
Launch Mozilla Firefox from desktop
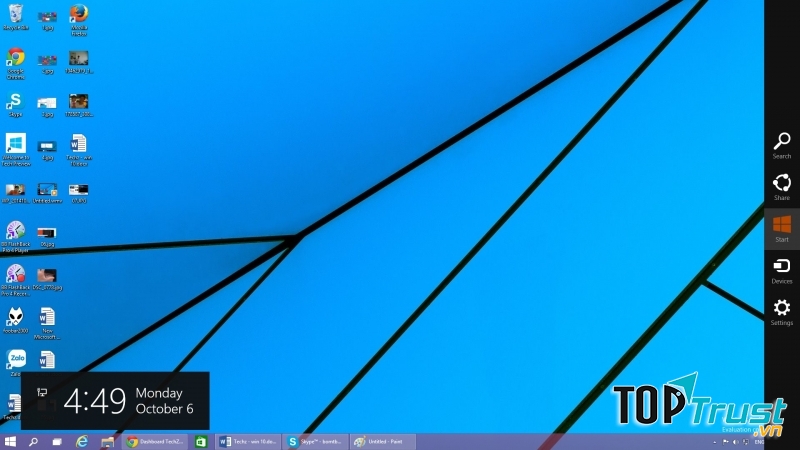[78, 16]
